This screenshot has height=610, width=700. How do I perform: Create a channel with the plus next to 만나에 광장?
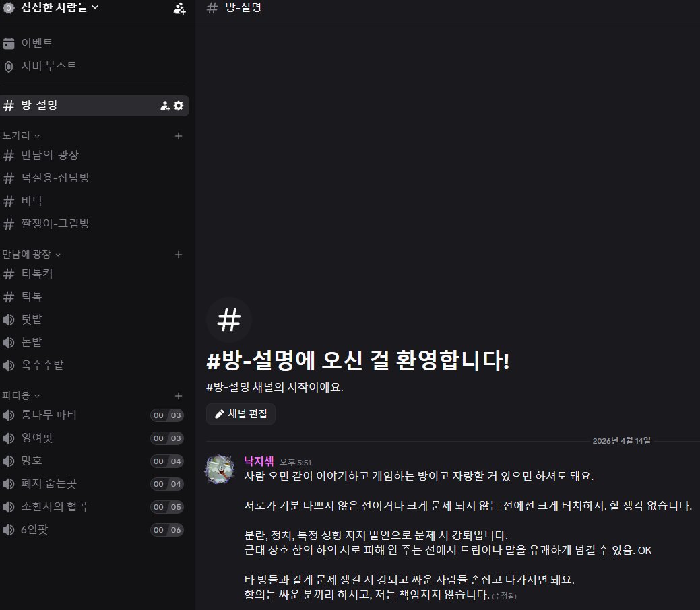tap(178, 255)
